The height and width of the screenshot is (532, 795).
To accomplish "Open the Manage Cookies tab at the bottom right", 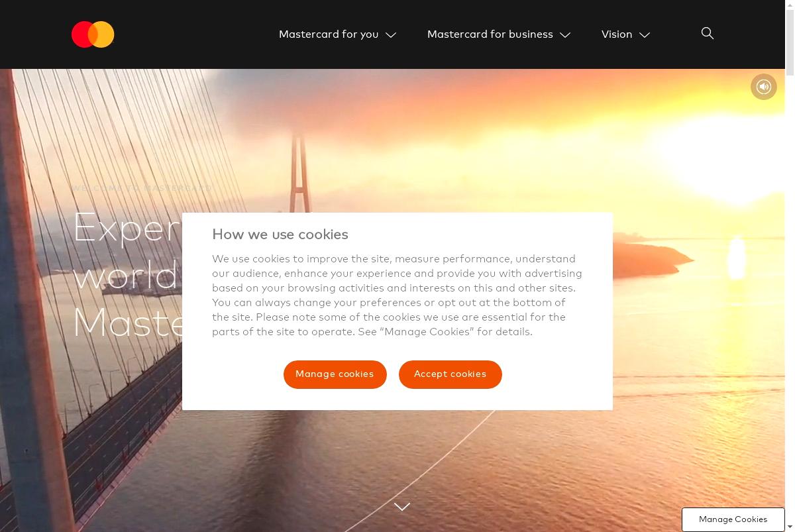I will [x=733, y=519].
